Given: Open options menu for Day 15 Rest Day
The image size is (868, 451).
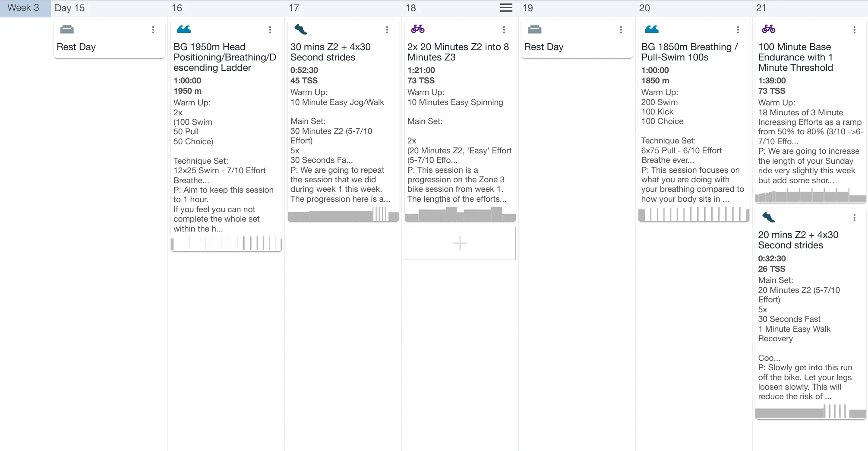Looking at the screenshot, I should point(153,30).
